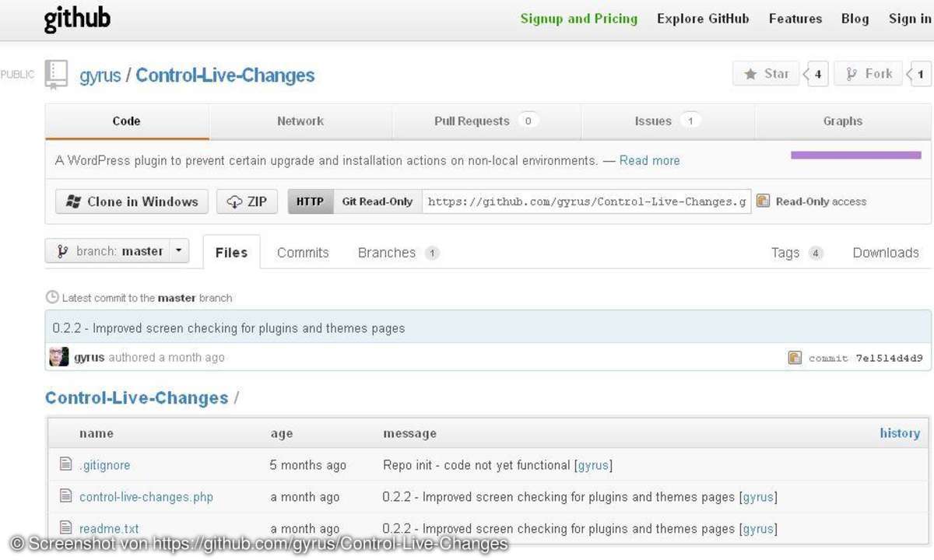Viewport: 934px width, 560px height.
Task: Click the gyrus avatar thumbnail
Action: tap(59, 357)
